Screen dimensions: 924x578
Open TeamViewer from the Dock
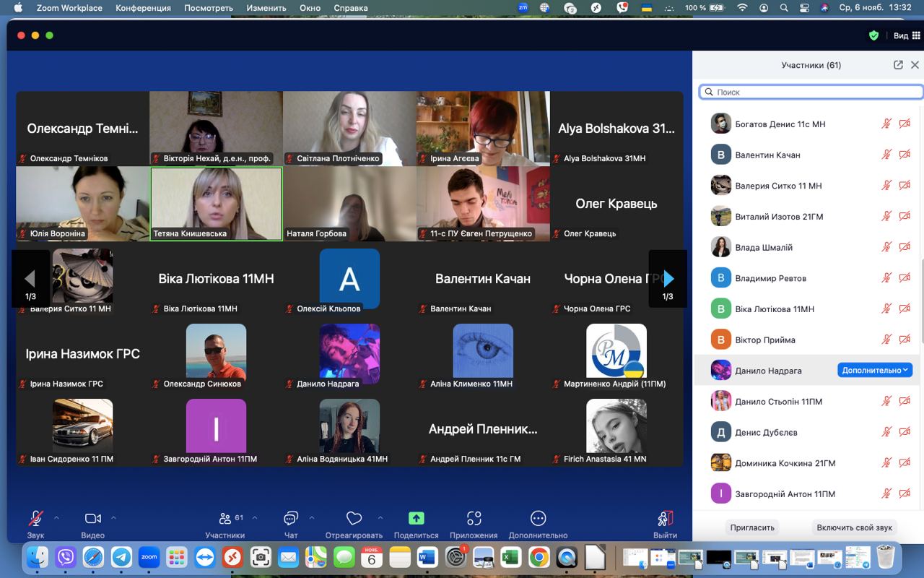coord(204,557)
